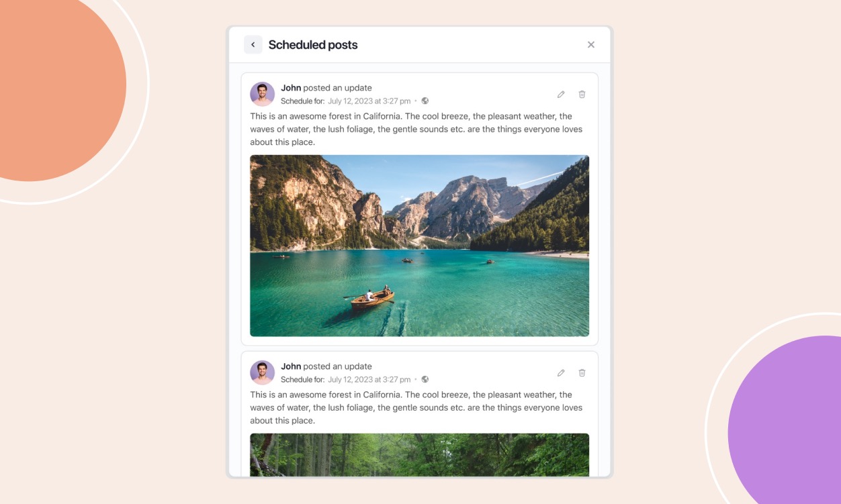Image resolution: width=841 pixels, height=504 pixels.
Task: Select the first post's July 12, 2023 schedule date
Action: [x=369, y=101]
